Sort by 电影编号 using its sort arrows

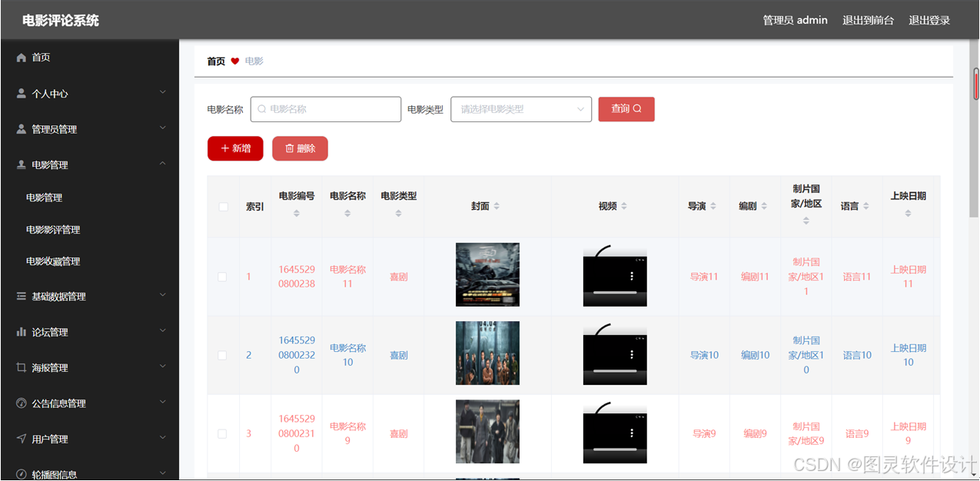click(297, 213)
